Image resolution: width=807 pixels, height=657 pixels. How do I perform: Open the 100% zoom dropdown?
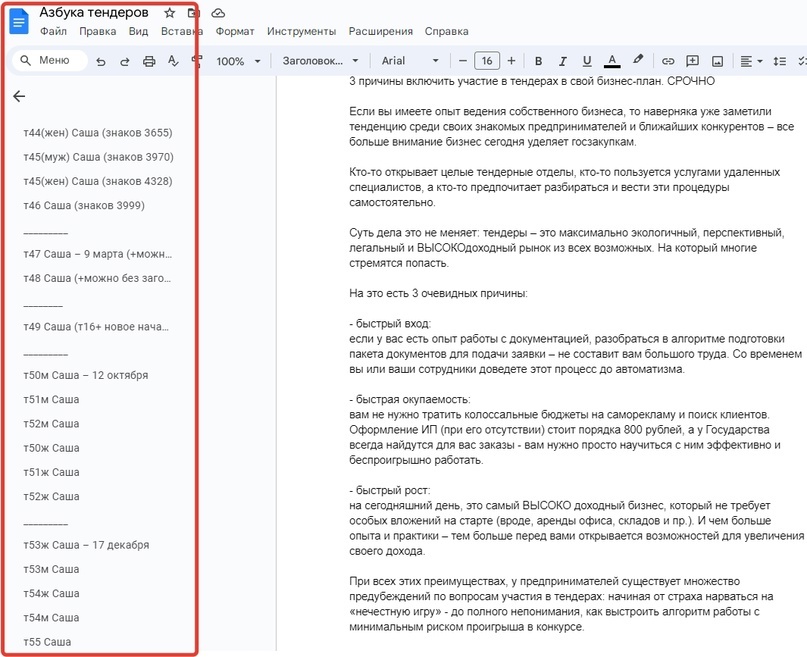coord(238,61)
